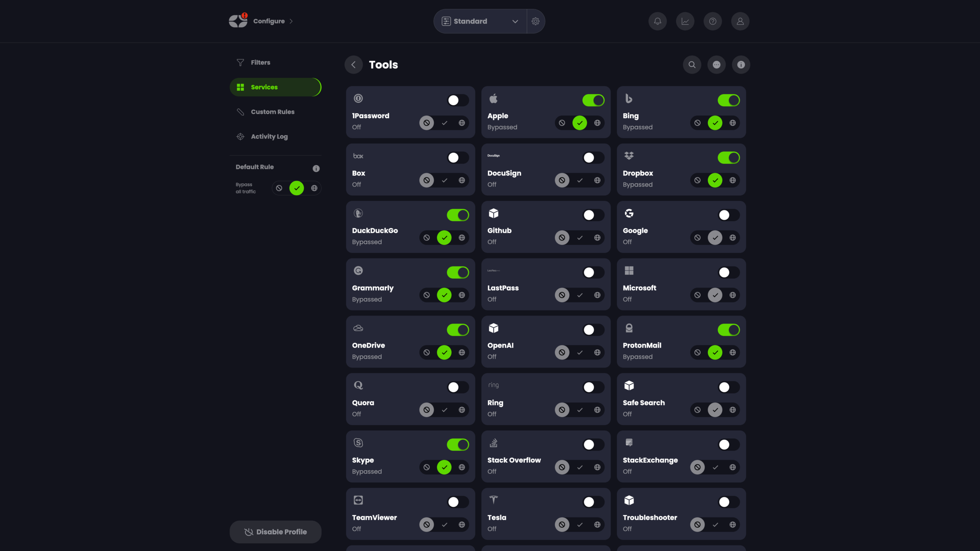Image resolution: width=980 pixels, height=551 pixels.
Task: Open the more options ellipsis icon
Action: tap(716, 65)
